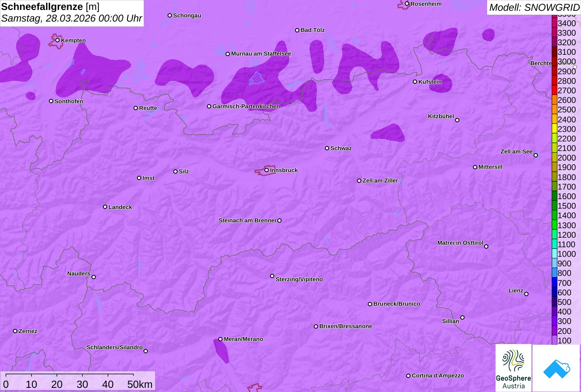Click the blue cloud logo

tap(557, 368)
